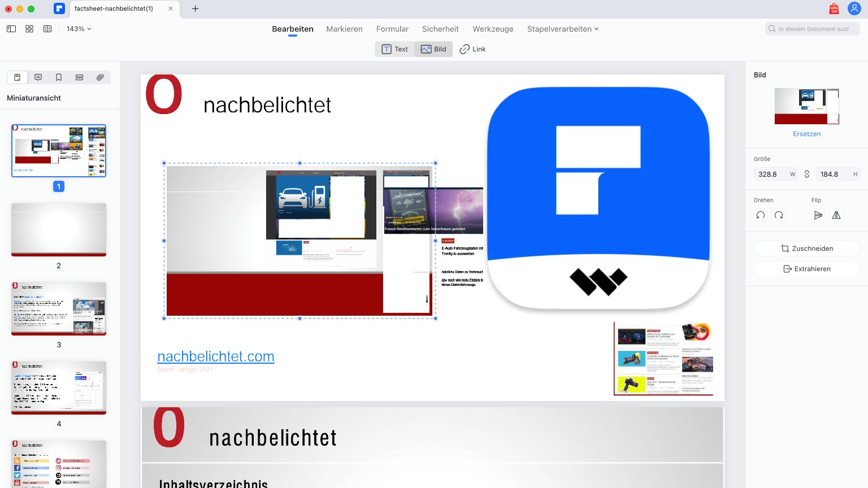Click the Zuschneiden button
This screenshot has height=488, width=868.
(806, 249)
